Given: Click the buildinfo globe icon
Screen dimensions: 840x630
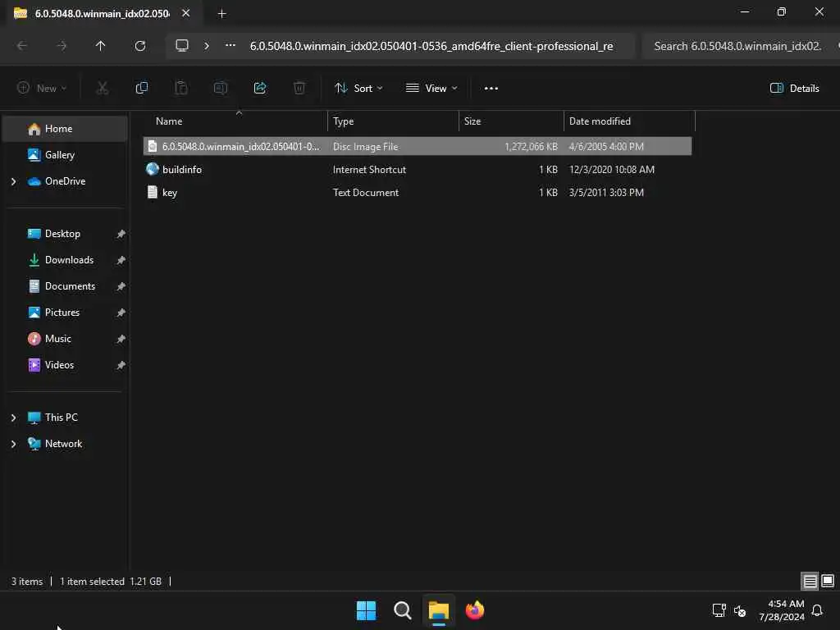Looking at the screenshot, I should (153, 169).
